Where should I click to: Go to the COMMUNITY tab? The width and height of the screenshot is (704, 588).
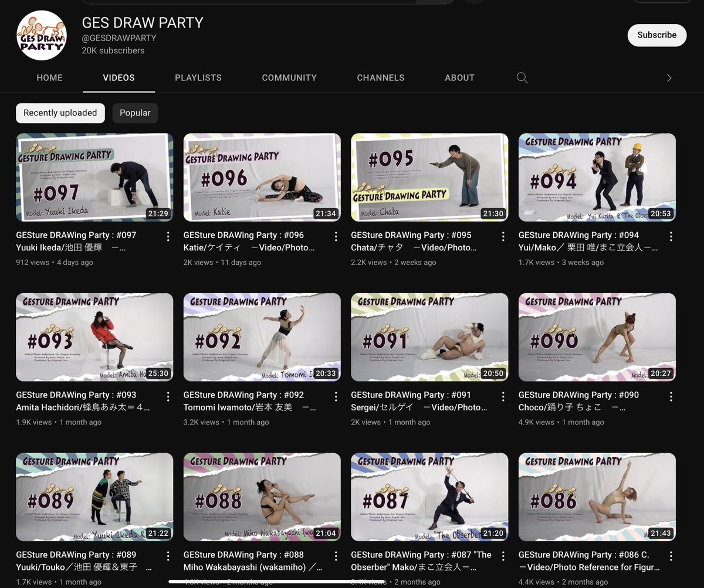point(289,78)
